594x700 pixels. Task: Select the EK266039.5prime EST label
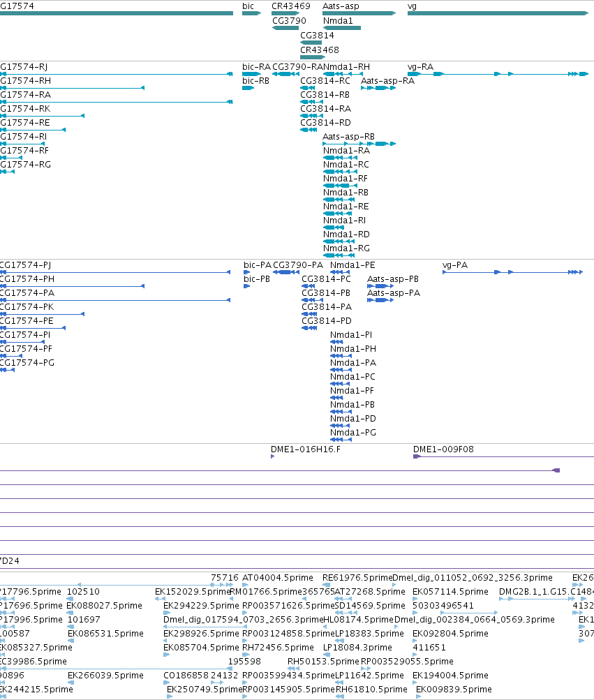[105, 676]
